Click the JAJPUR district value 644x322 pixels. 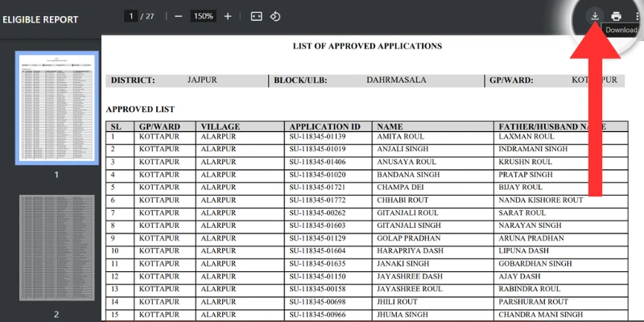(202, 80)
